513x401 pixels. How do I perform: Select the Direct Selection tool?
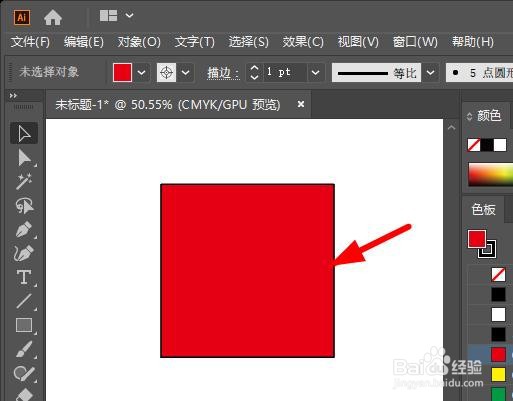(x=24, y=158)
